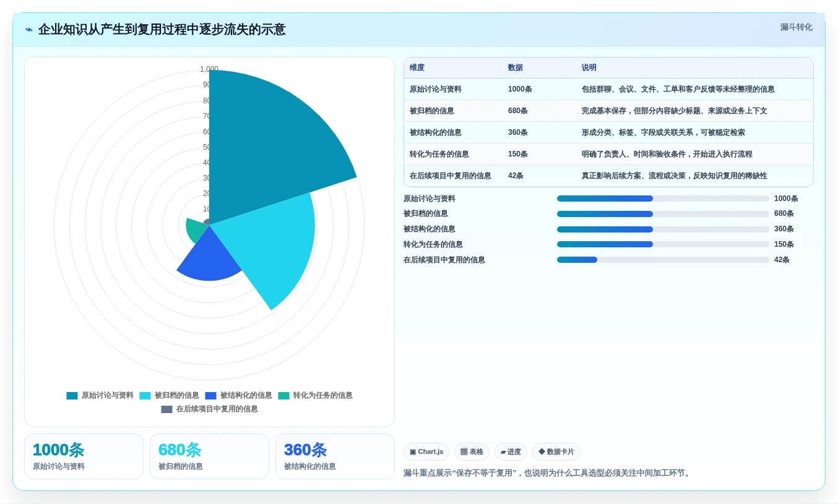Click the 转化为任务的信息 legend label
Screen dimensions: 838x504
point(323,396)
